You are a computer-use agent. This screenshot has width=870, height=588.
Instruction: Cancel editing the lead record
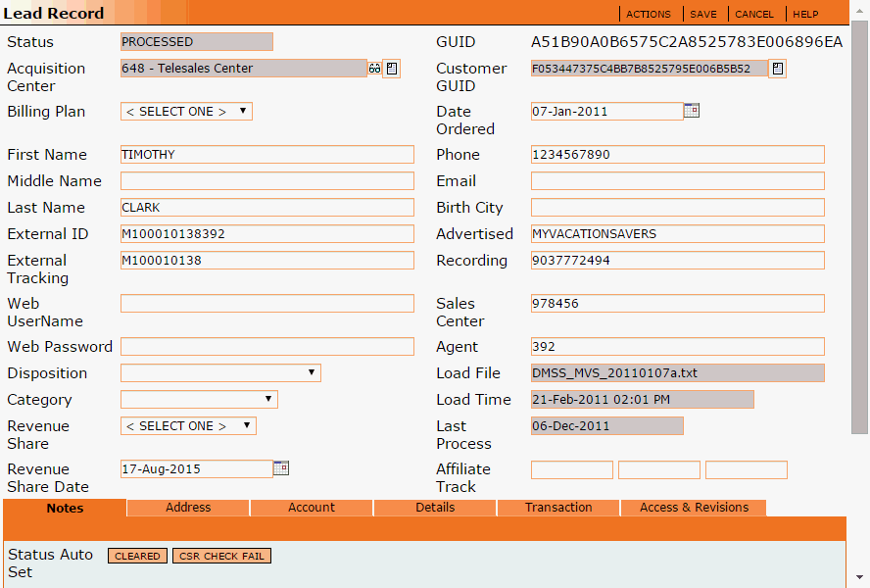coord(754,15)
